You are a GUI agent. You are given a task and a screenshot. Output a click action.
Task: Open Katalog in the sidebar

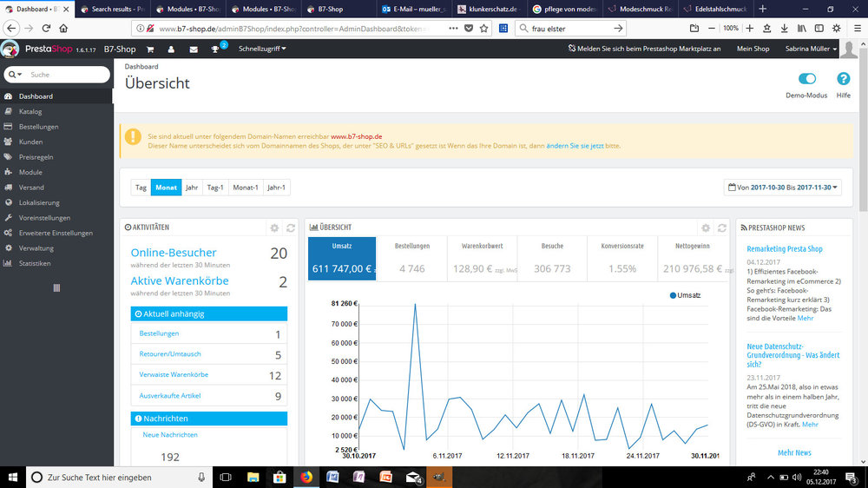click(56, 111)
